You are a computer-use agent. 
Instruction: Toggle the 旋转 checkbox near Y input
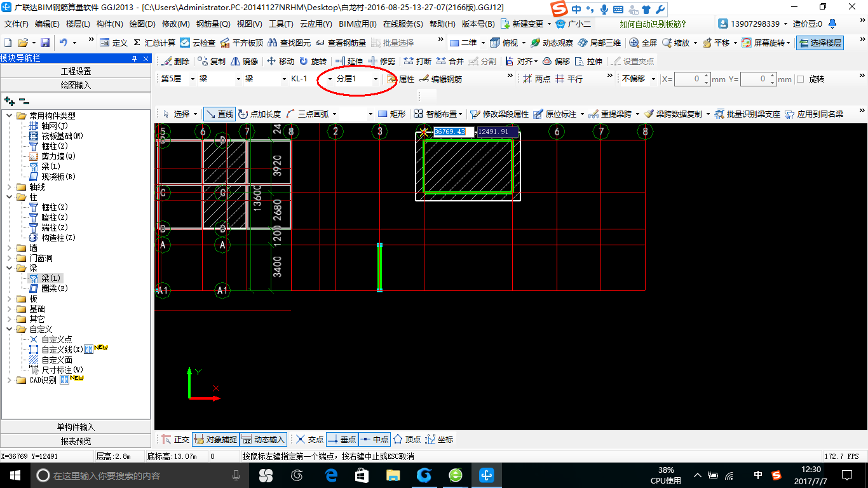[x=800, y=79]
